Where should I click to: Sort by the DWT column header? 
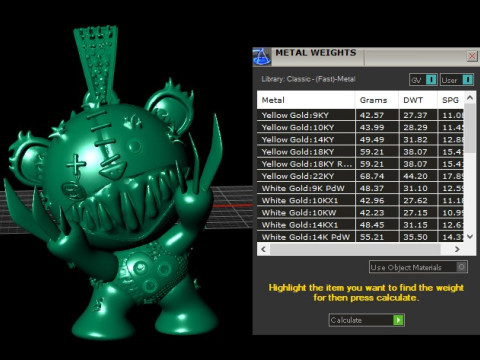(418, 100)
